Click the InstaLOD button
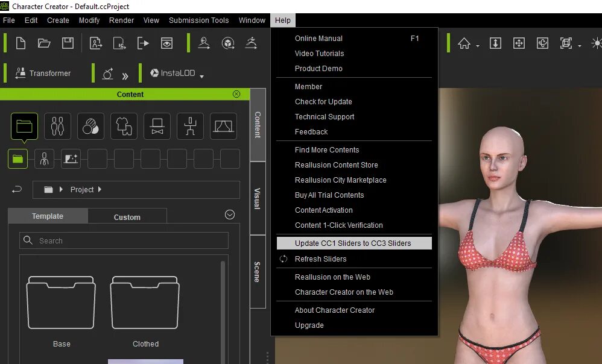This screenshot has width=602, height=364. pos(173,73)
